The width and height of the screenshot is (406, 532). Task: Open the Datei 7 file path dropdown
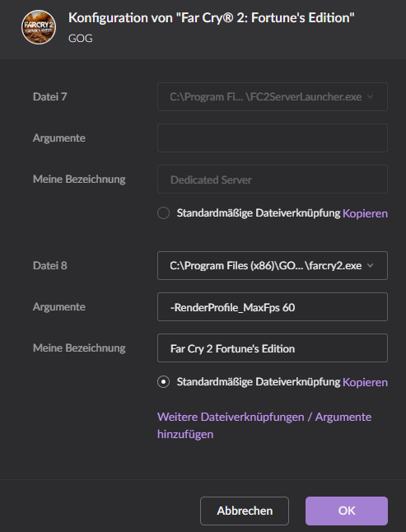tap(273, 96)
